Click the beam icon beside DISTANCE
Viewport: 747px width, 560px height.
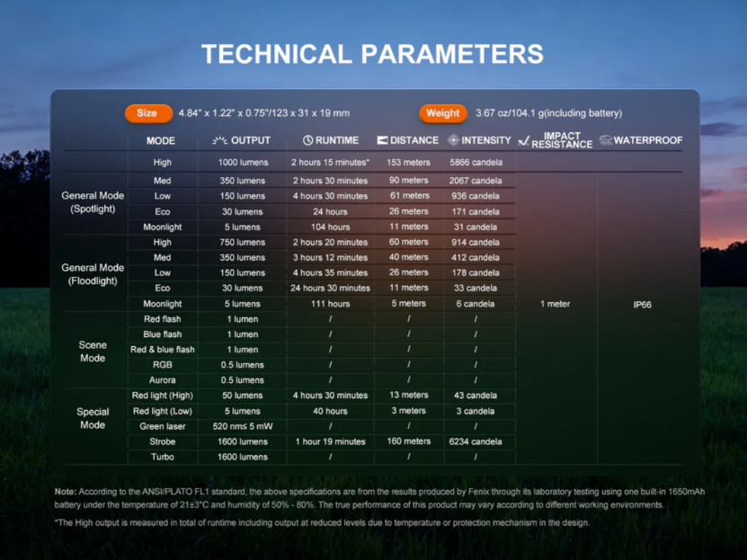tap(382, 140)
